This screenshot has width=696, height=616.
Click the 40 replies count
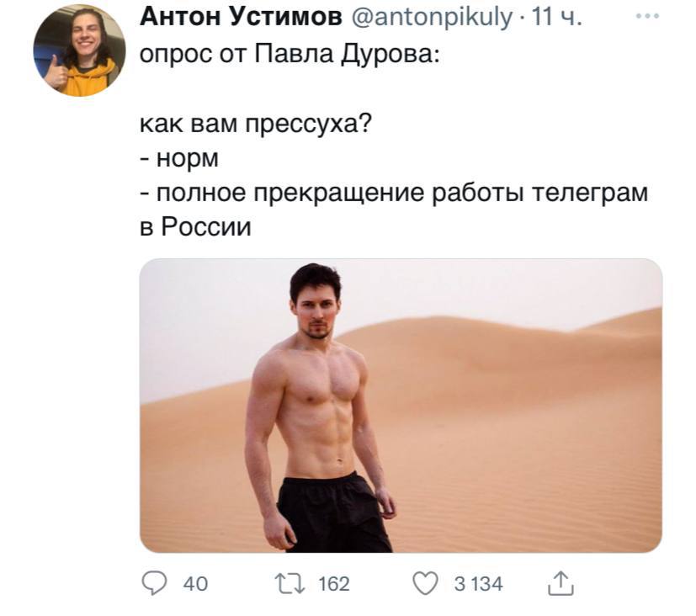[195, 584]
